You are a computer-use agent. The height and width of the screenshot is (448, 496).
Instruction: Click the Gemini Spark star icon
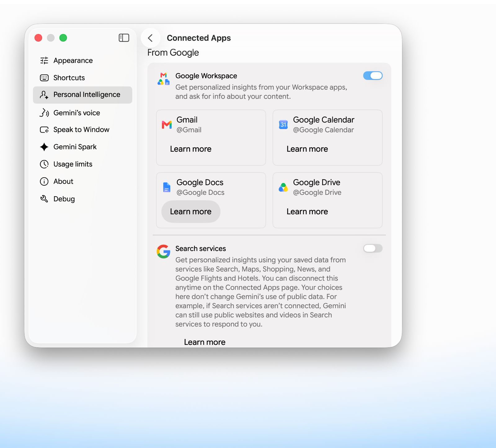44,147
